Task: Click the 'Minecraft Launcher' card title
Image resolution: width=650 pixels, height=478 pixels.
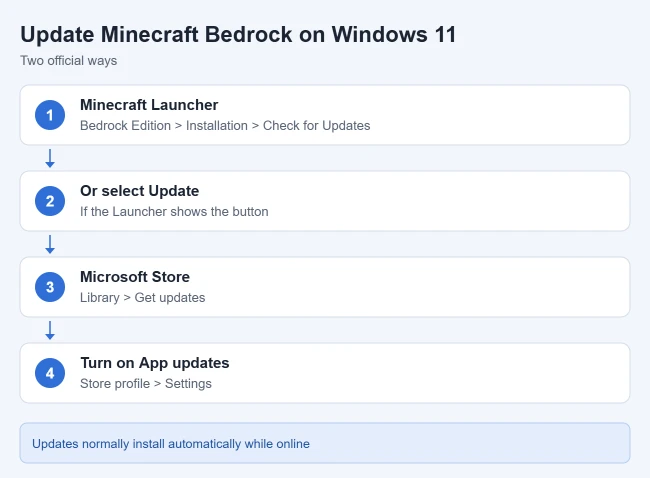Action: pyautogui.click(x=149, y=105)
